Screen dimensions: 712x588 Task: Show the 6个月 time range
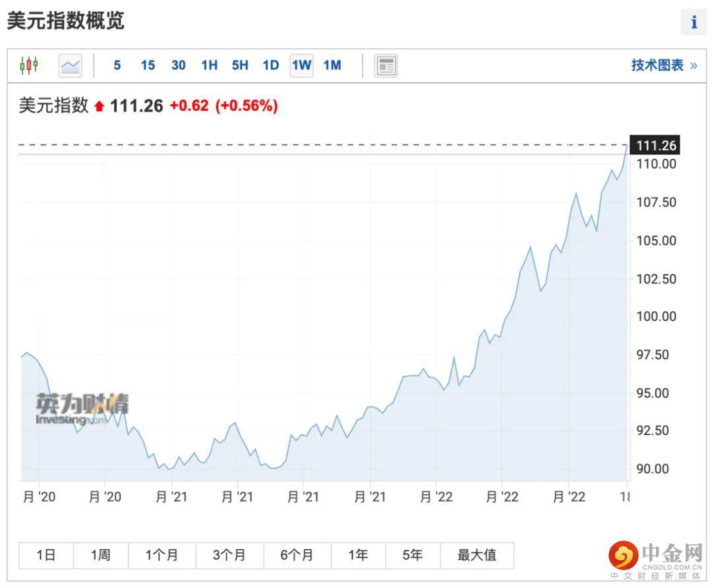click(297, 555)
